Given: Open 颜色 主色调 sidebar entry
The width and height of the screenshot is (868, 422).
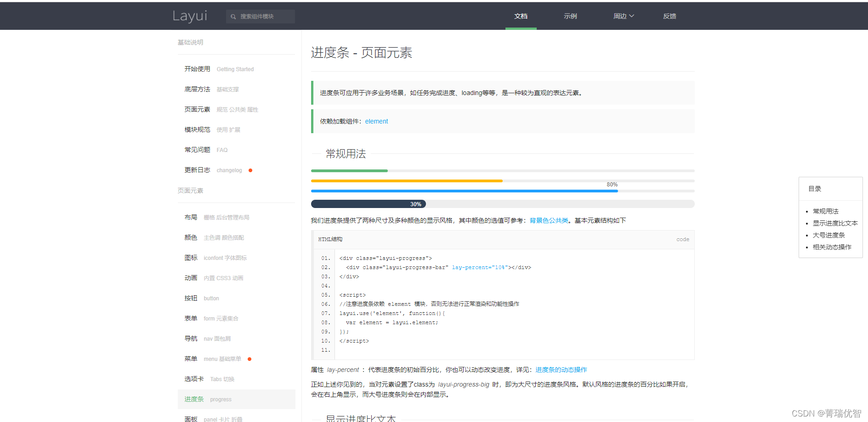Looking at the screenshot, I should coord(236,237).
